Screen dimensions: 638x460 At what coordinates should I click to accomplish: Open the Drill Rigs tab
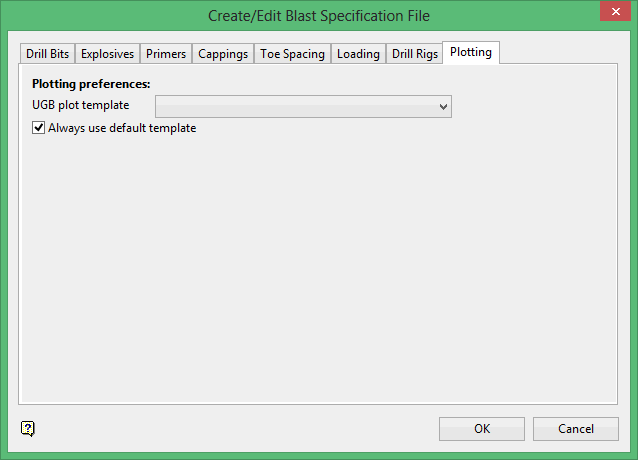point(415,54)
